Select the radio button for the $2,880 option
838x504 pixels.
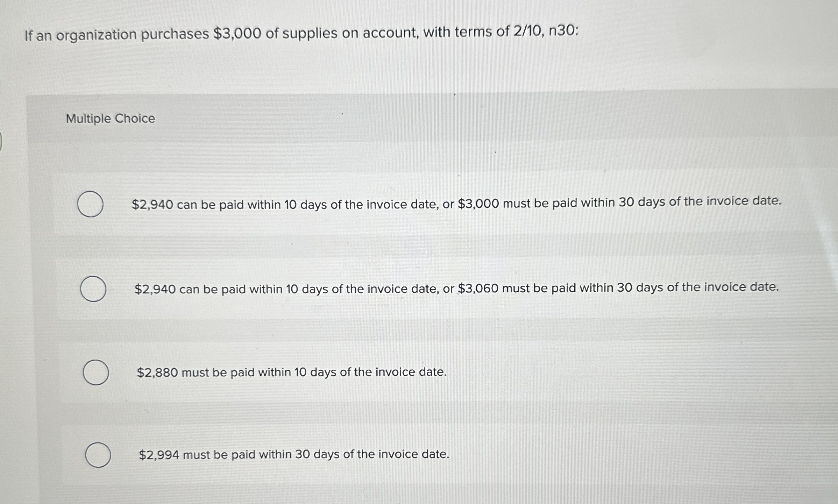[x=95, y=374]
